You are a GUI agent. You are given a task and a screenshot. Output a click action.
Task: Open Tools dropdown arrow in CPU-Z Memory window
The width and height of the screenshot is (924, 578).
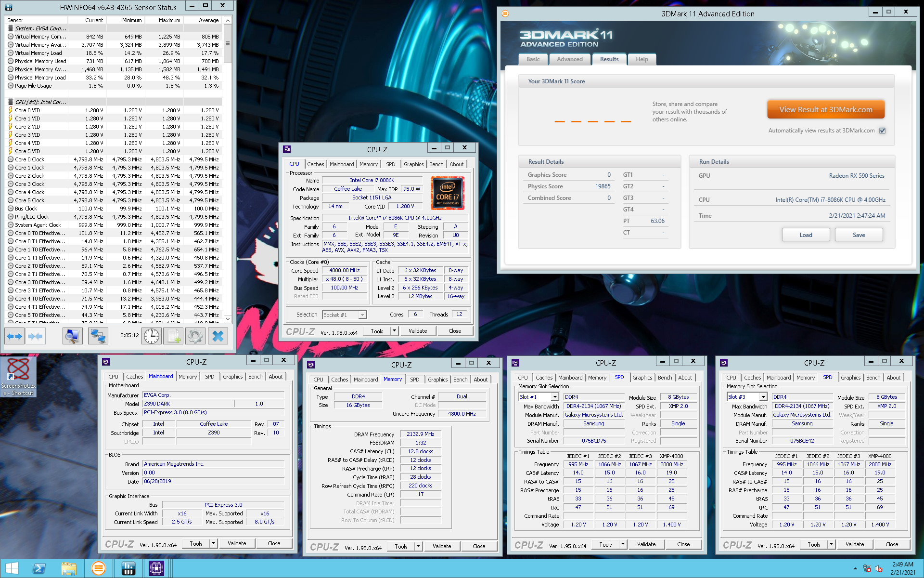tap(418, 546)
